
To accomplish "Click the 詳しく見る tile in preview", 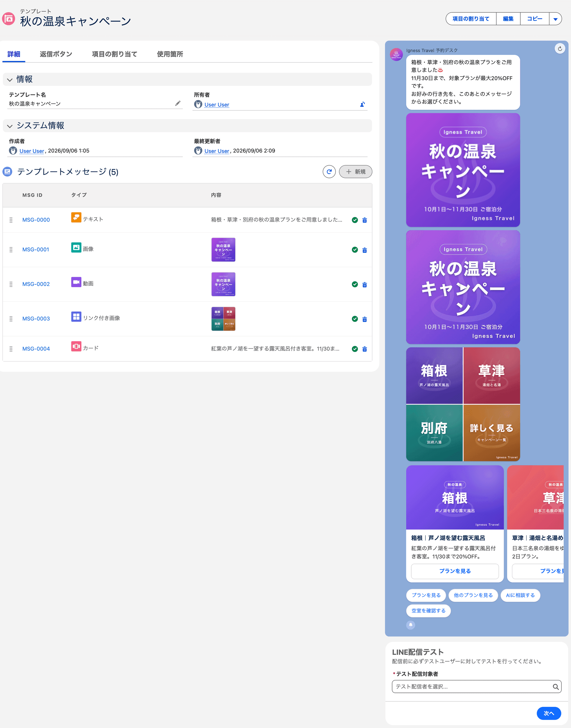I will pos(492,433).
